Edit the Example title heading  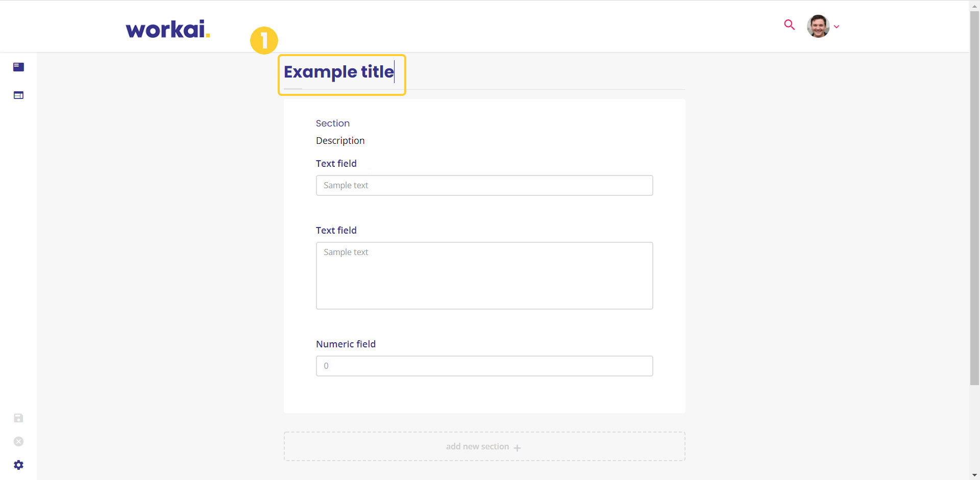point(339,72)
